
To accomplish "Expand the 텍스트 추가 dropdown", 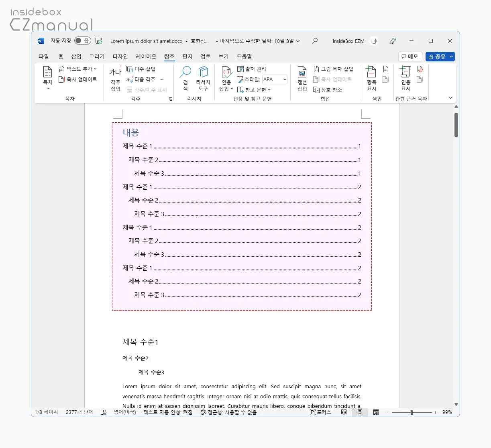I will 95,69.
